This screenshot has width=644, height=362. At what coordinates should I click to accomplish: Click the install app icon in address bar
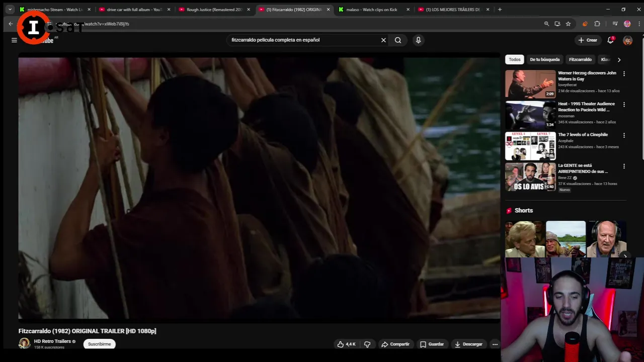pyautogui.click(x=557, y=24)
